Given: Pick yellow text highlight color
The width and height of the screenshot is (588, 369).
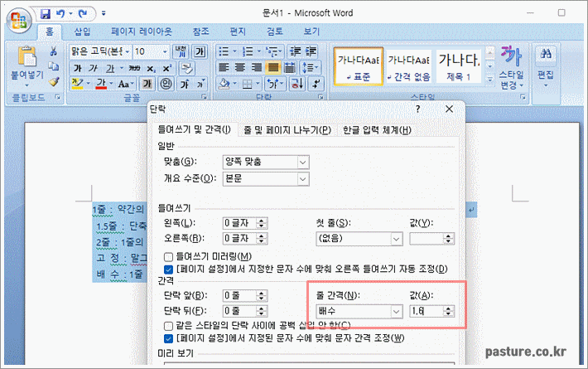Looking at the screenshot, I should [77, 84].
